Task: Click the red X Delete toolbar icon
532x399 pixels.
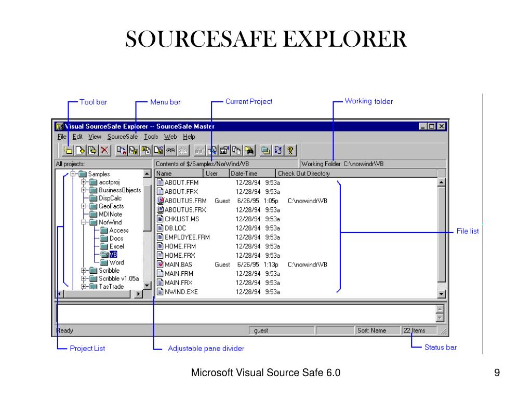Action: (104, 150)
